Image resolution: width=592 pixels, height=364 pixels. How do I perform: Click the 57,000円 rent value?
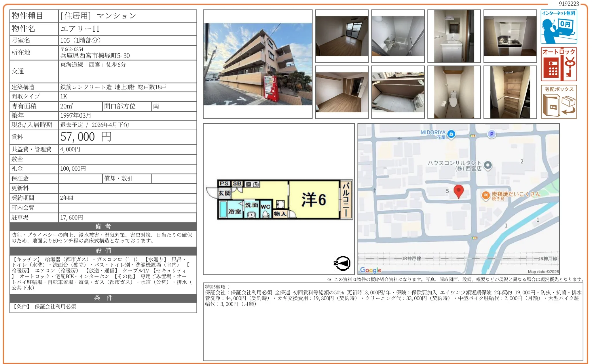click(86, 137)
